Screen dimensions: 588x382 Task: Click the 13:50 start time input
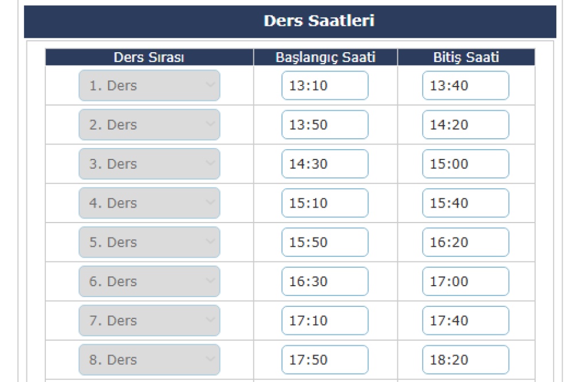[x=324, y=124]
